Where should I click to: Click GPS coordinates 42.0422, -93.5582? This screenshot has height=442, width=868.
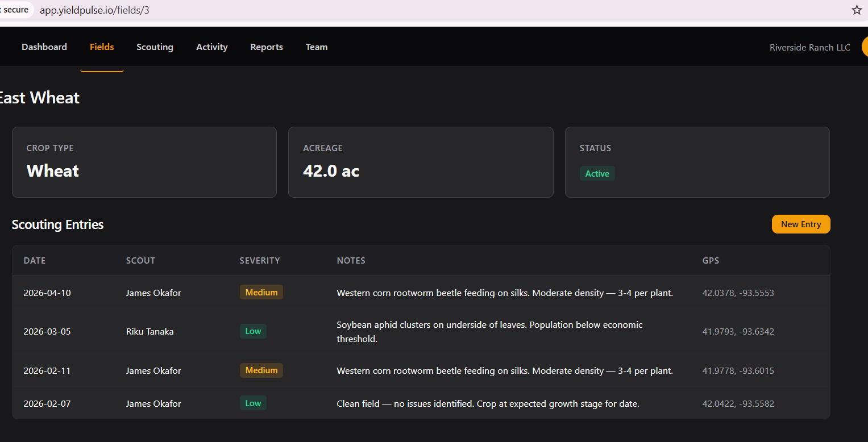(738, 404)
